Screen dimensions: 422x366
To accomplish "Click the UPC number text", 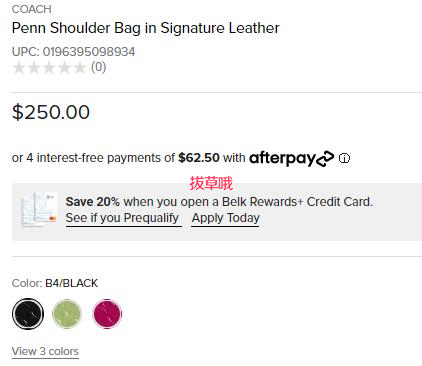I will pos(73,52).
